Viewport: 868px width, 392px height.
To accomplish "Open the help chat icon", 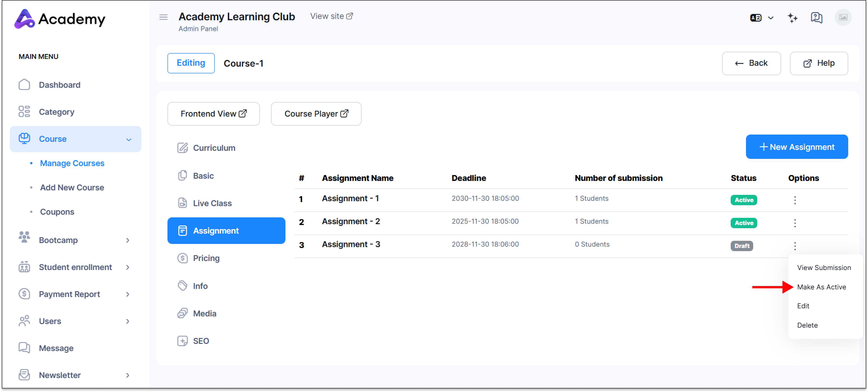I will (816, 18).
